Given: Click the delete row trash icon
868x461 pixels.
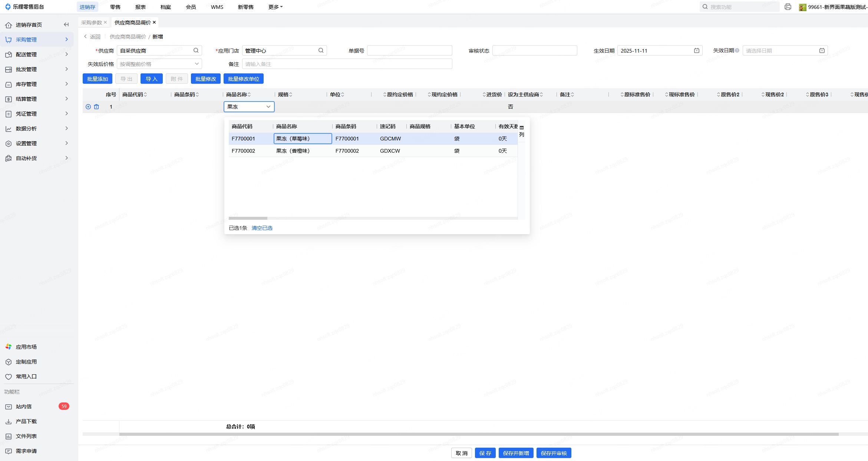Looking at the screenshot, I should coord(96,107).
